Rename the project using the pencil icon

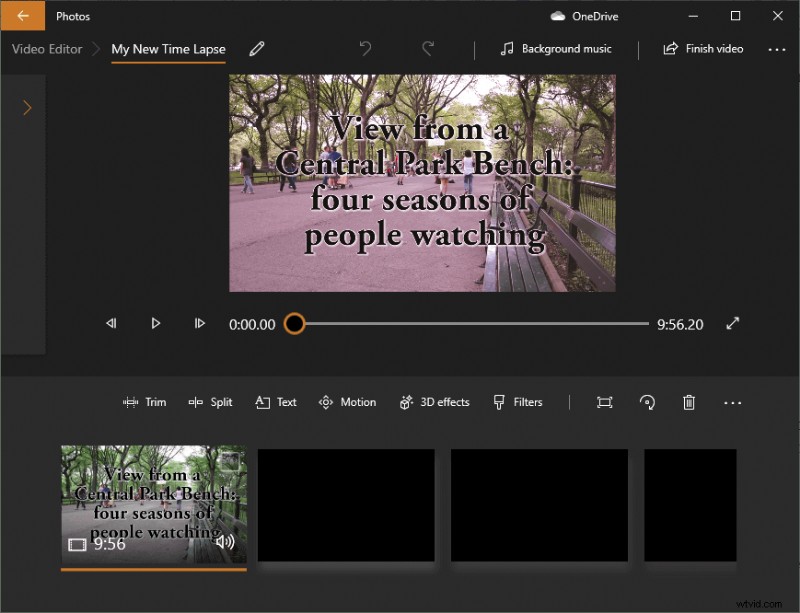click(257, 48)
